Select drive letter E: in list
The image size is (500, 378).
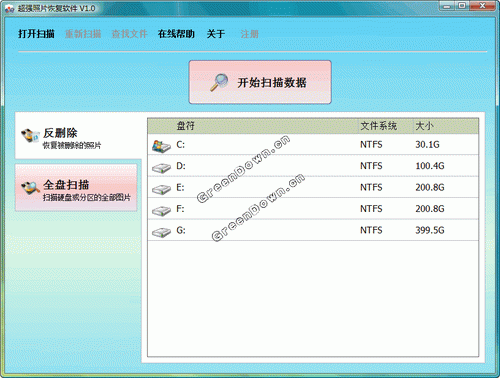pos(180,187)
